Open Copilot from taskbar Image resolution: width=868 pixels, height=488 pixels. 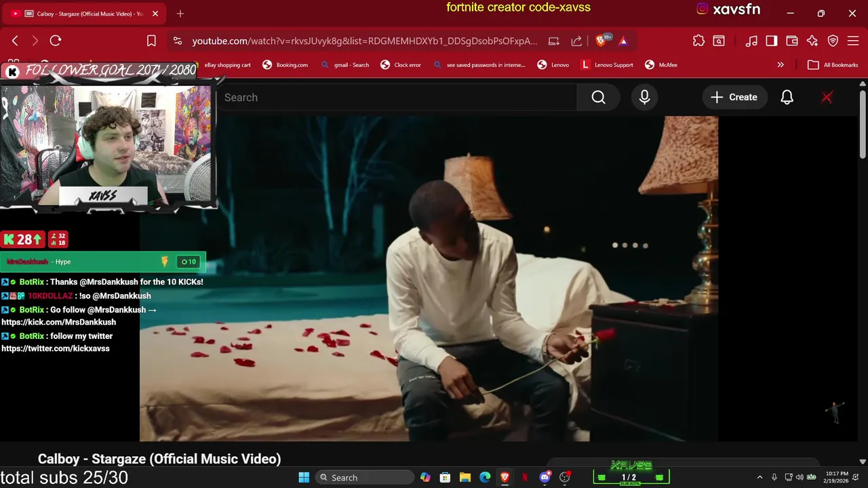pyautogui.click(x=425, y=477)
